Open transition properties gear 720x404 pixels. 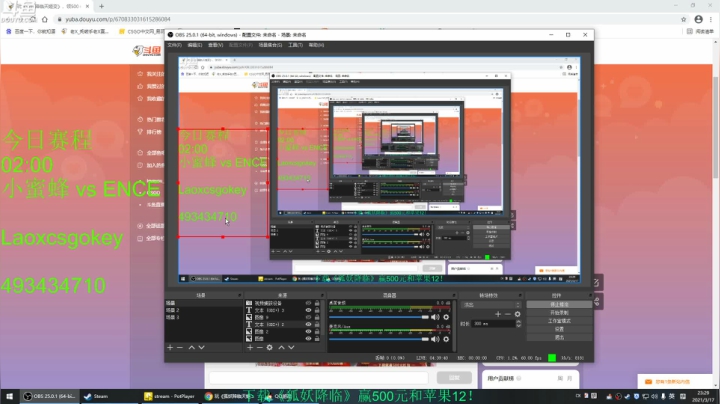(x=518, y=314)
